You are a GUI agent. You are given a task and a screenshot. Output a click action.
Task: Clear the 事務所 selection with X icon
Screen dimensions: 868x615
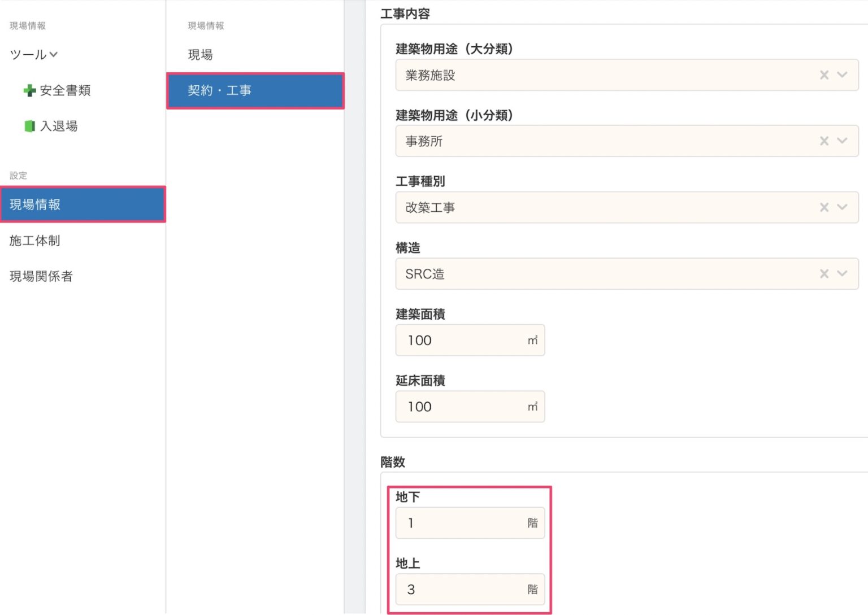tap(824, 141)
